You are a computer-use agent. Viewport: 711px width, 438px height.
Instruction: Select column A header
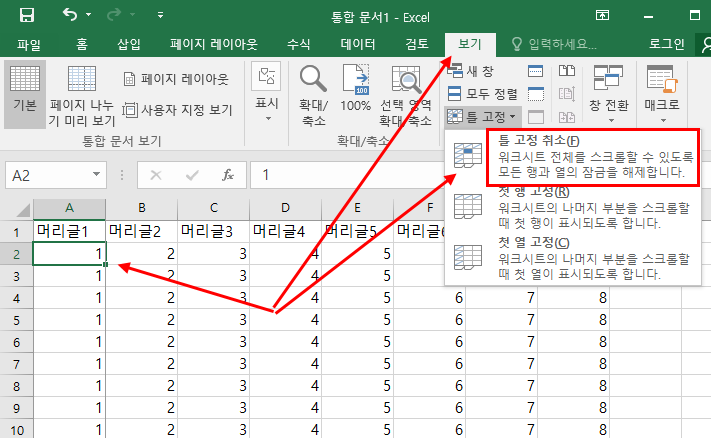tap(69, 209)
